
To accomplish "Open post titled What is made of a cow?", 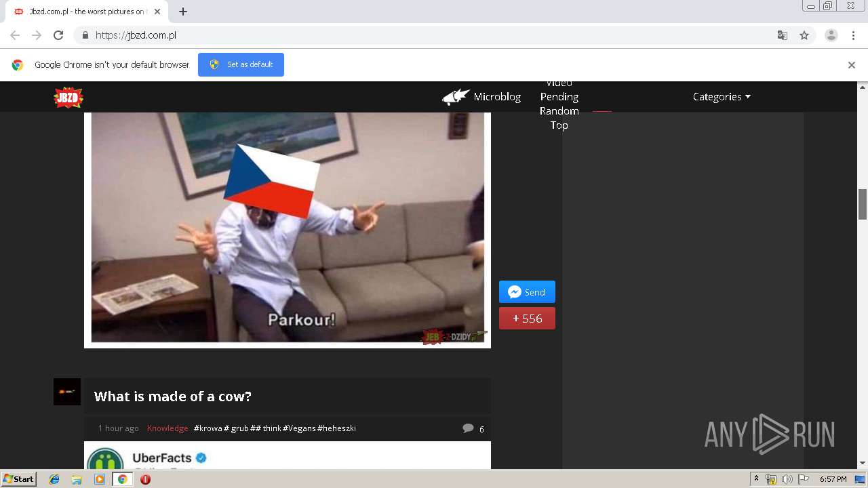I will [x=172, y=396].
